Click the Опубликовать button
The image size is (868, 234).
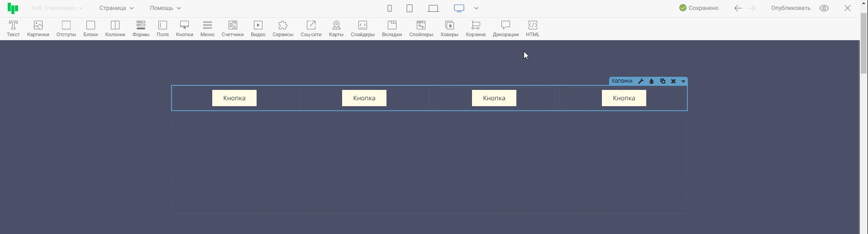pyautogui.click(x=791, y=8)
